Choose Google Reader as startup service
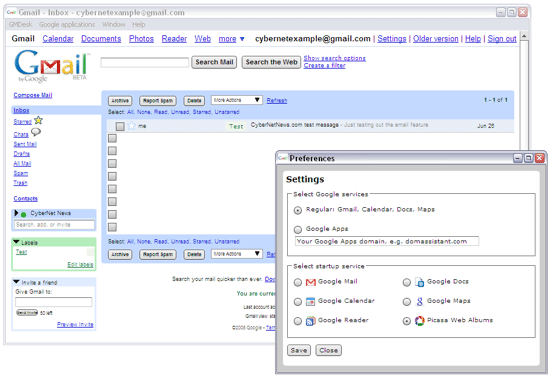Viewport: 550px width, 378px height. click(298, 321)
